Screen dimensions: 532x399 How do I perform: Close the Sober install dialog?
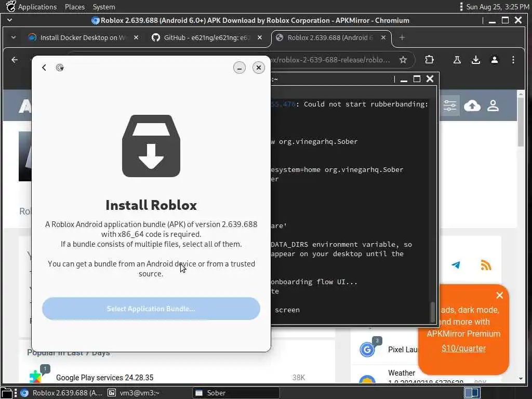[259, 68]
